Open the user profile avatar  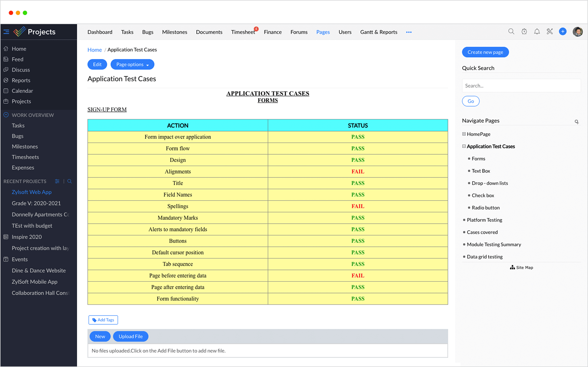pyautogui.click(x=578, y=32)
